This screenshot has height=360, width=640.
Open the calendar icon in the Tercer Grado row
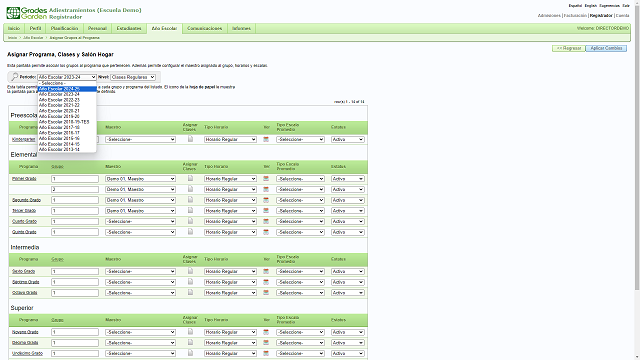266,211
